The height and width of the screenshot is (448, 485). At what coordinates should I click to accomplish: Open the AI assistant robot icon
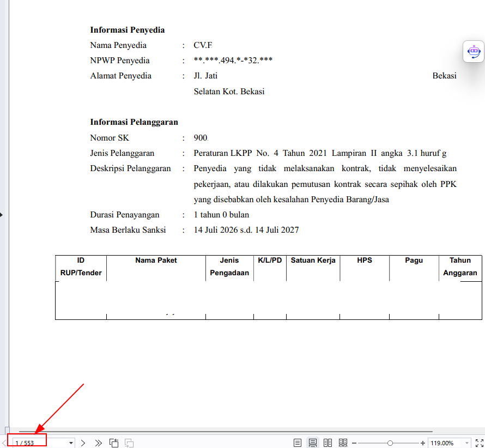tap(474, 51)
